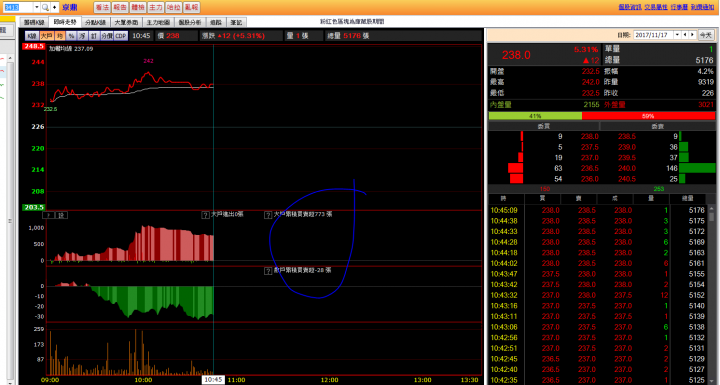Open the date dropdown for 2017/11/17
720x385 pixels.
coord(677,35)
